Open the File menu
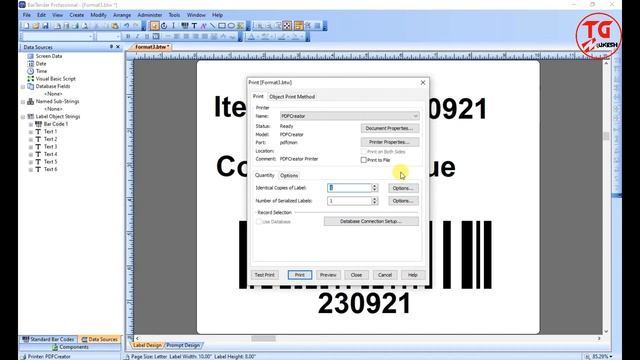This screenshot has height=360, width=640. [27, 15]
